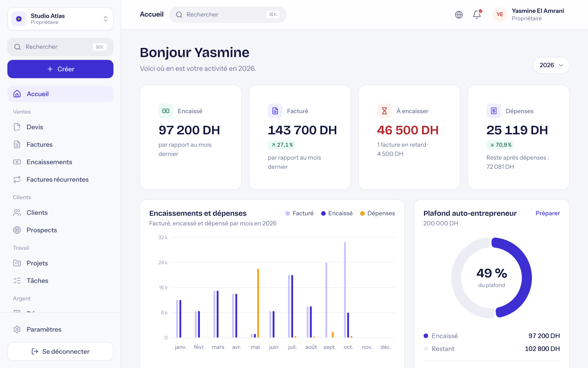Toggle the Encaissé legend series in chart
The image size is (588, 368).
337,213
